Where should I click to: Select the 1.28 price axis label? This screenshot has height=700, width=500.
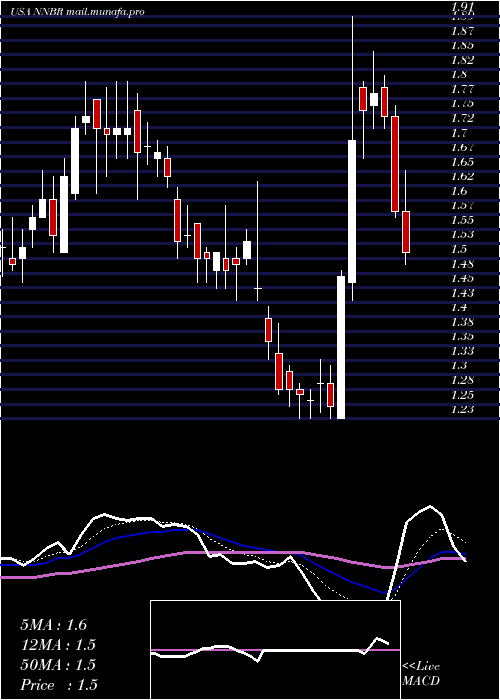[462, 380]
